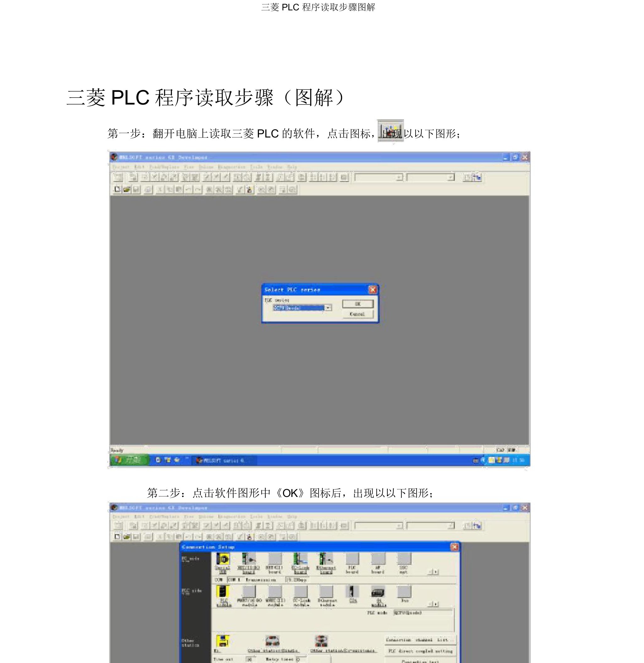Click dropdown arrow beside QCPU (Qmode) entry
Screen dimensions: 644x663
pos(328,308)
